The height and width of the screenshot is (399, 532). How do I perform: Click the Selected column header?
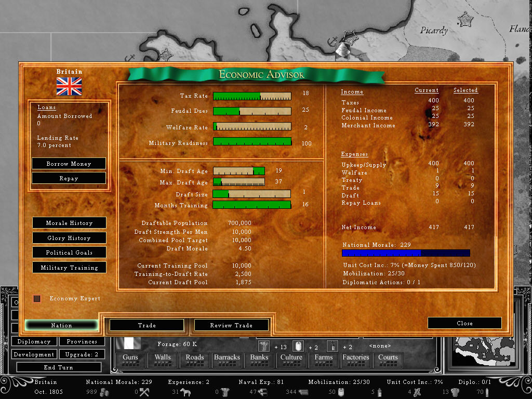pos(465,90)
